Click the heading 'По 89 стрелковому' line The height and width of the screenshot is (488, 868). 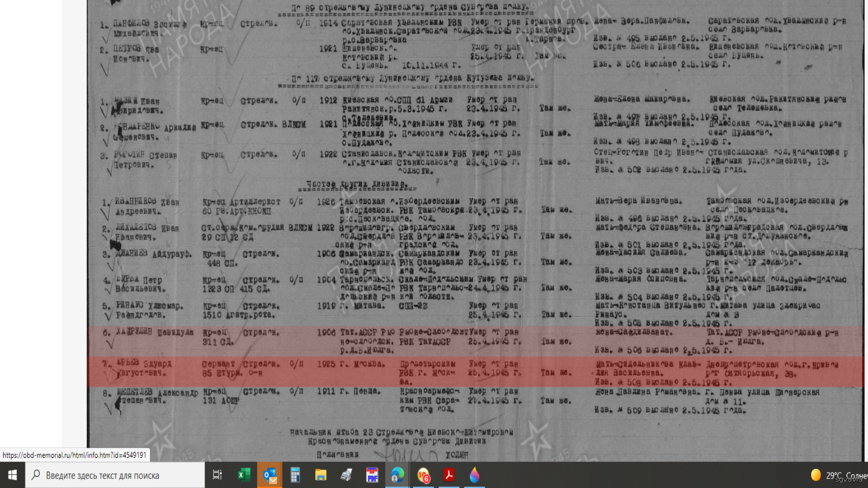point(410,7)
